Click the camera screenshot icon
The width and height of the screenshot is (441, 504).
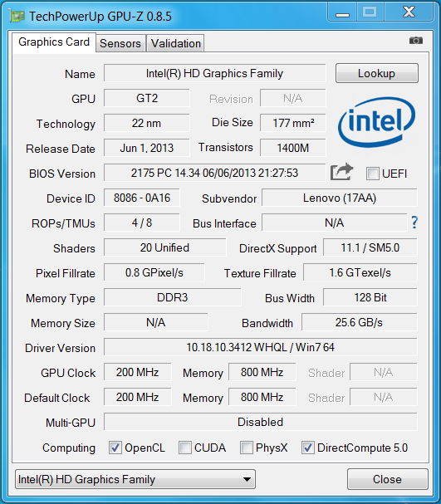pyautogui.click(x=415, y=41)
